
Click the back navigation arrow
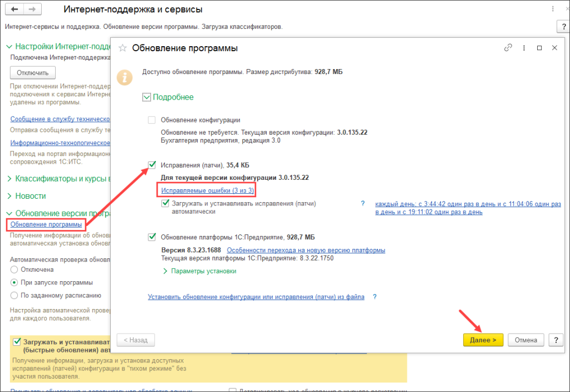point(14,9)
